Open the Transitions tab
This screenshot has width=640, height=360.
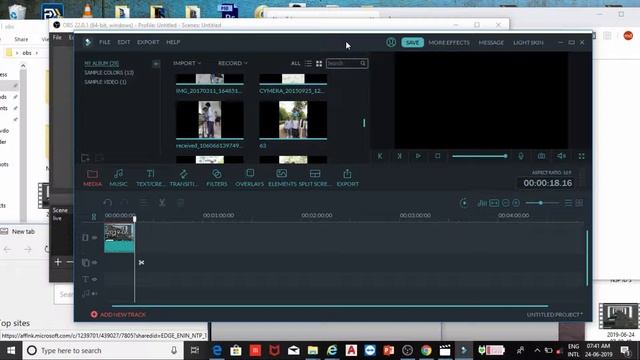184,178
